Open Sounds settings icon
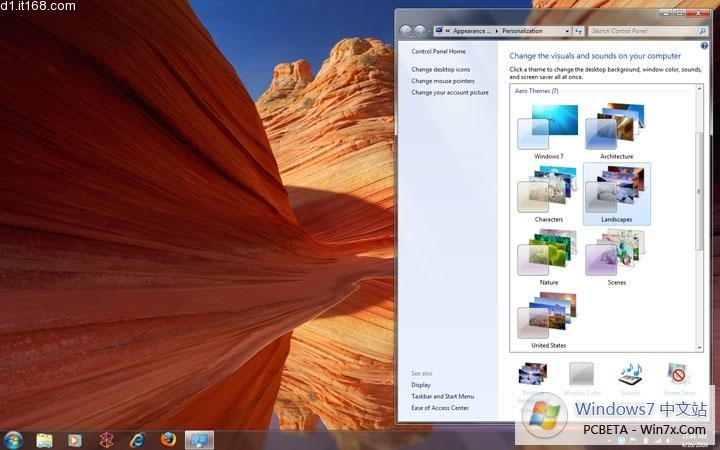The width and height of the screenshot is (720, 450). [x=630, y=374]
